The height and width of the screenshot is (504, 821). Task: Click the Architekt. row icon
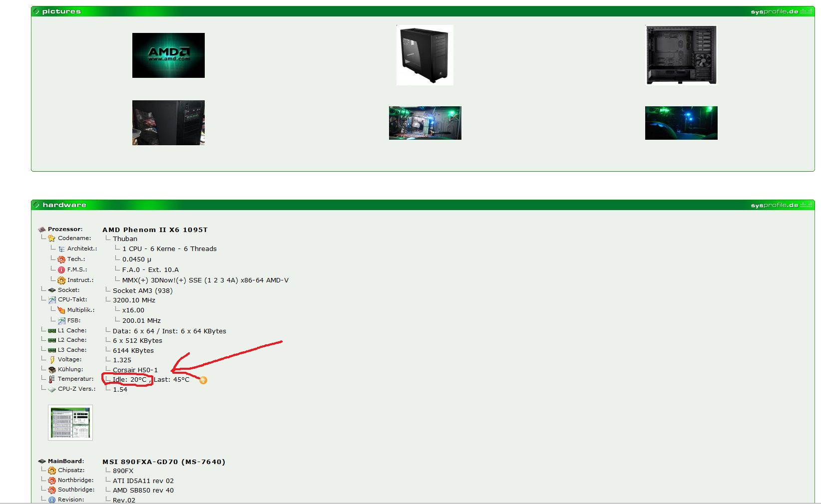(61, 249)
